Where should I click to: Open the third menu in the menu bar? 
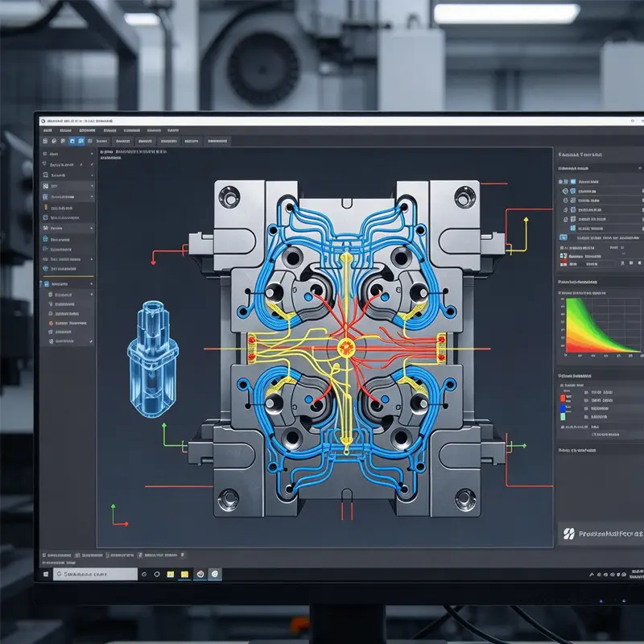click(87, 130)
